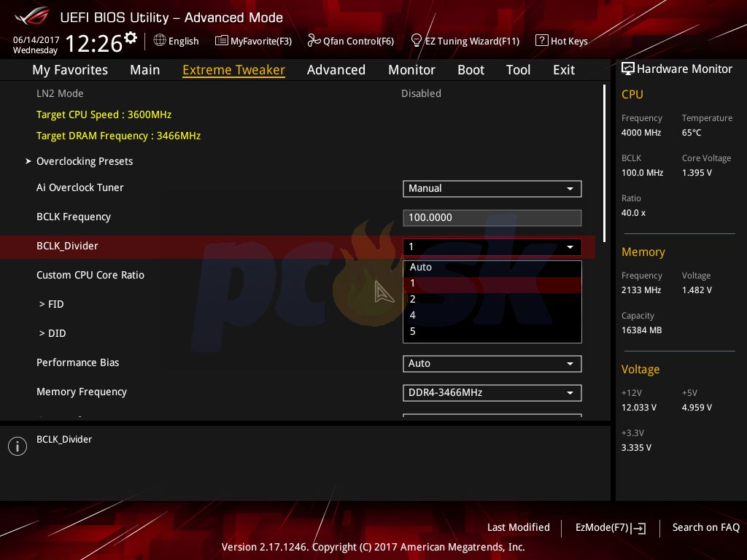Choose 5 in BCLK_Divider list
This screenshot has height=560, width=747.
492,332
